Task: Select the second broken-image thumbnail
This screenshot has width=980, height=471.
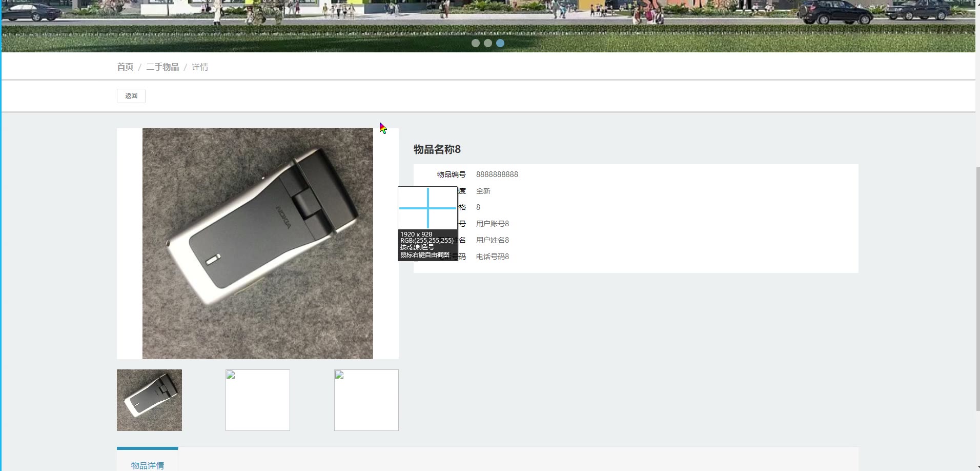Action: [x=258, y=400]
